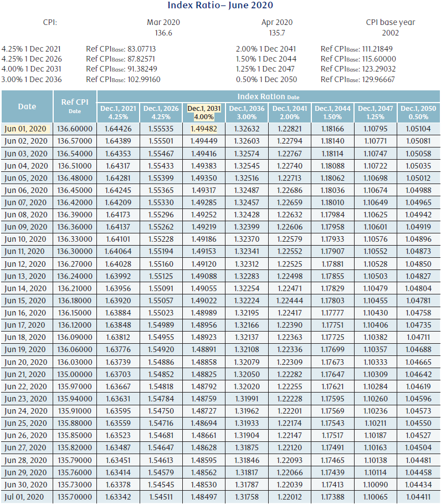Click the index ratio value 1.32632

click(247, 129)
